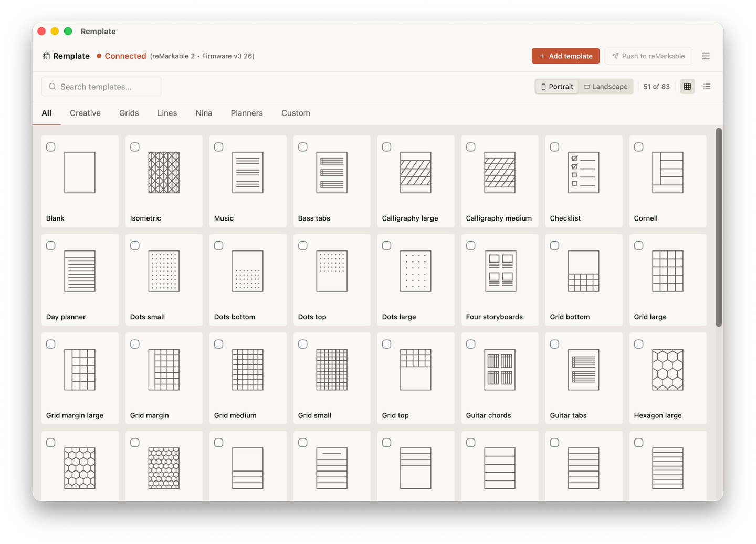Select the Calligraphy large template icon
The width and height of the screenshot is (756, 544).
tap(416, 173)
